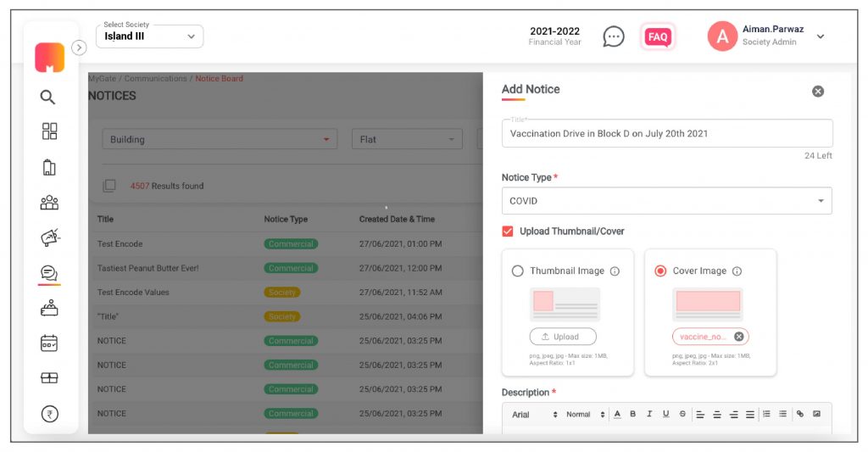Click Commercial tag on Test Encode row
The width and height of the screenshot is (868, 452).
pos(291,243)
